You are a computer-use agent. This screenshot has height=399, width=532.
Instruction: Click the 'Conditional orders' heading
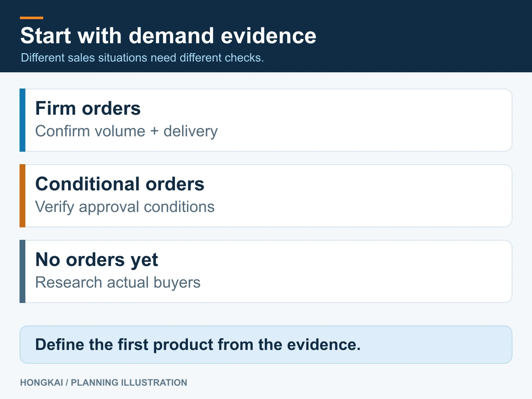120,184
